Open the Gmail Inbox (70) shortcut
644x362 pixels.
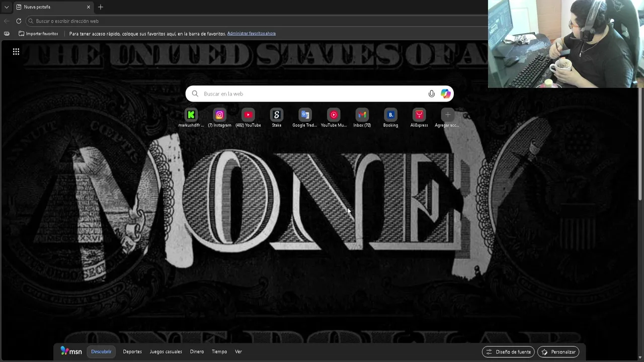(362, 119)
